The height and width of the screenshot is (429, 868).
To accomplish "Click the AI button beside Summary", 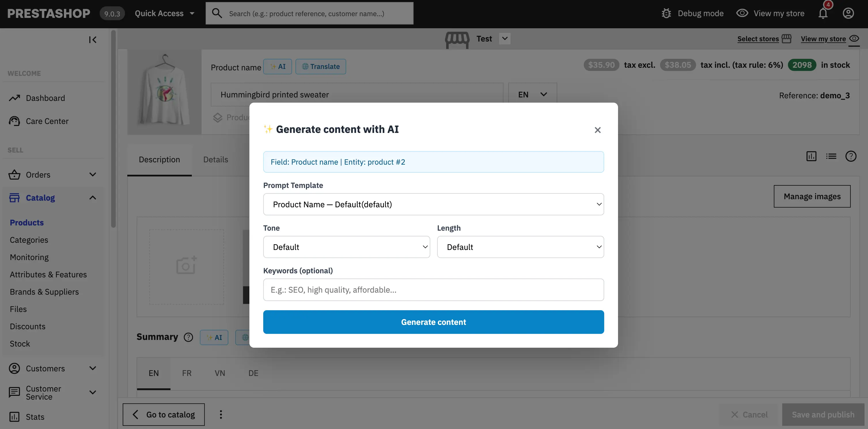I will click(x=214, y=337).
